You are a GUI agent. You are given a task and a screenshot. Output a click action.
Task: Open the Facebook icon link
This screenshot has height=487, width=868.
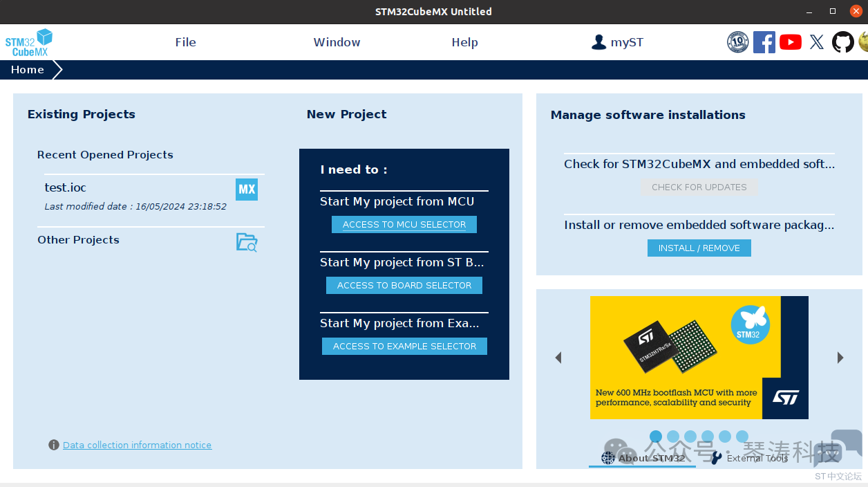(764, 42)
